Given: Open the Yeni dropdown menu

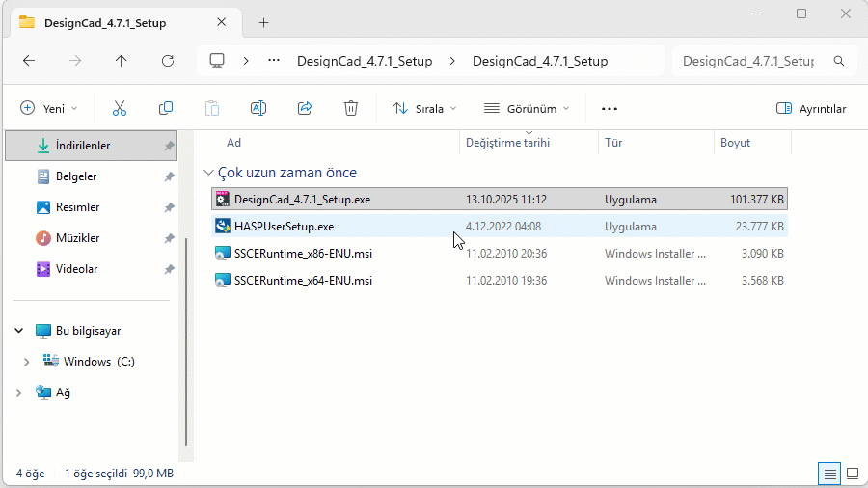Looking at the screenshot, I should coord(49,108).
